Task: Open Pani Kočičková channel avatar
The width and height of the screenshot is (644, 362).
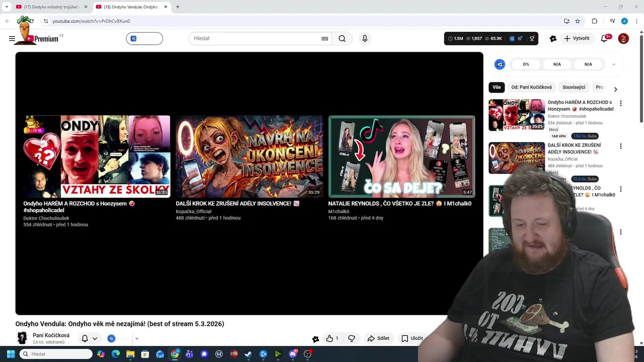Action: click(x=22, y=338)
